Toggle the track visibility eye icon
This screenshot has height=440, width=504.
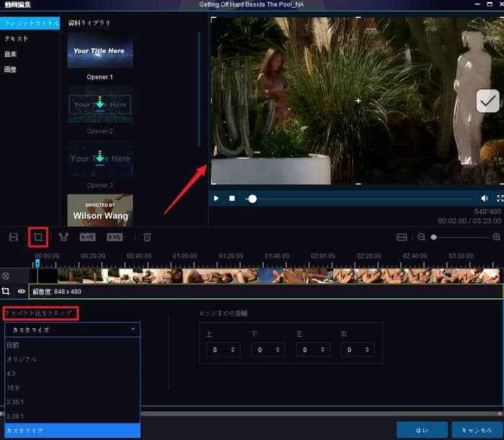(x=22, y=292)
